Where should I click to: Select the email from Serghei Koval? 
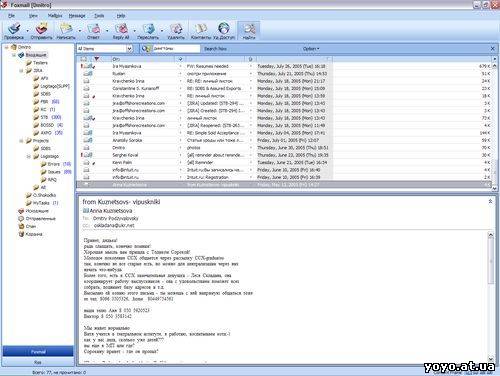(x=285, y=155)
